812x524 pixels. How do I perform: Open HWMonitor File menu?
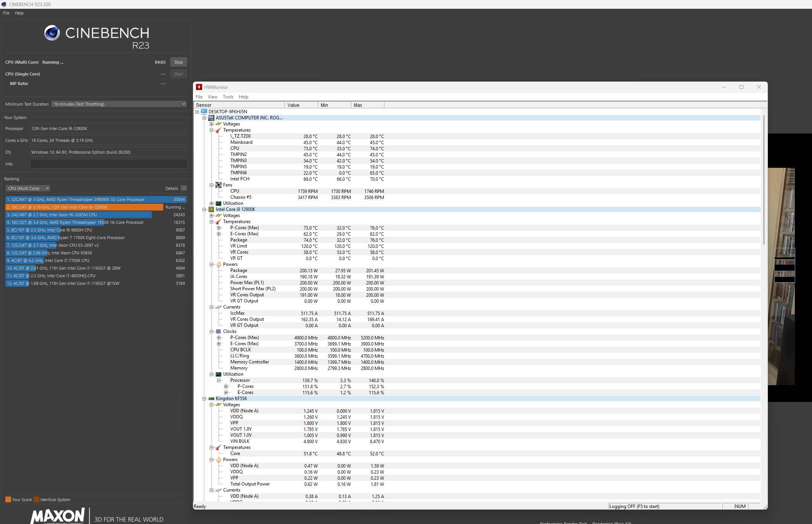[199, 97]
